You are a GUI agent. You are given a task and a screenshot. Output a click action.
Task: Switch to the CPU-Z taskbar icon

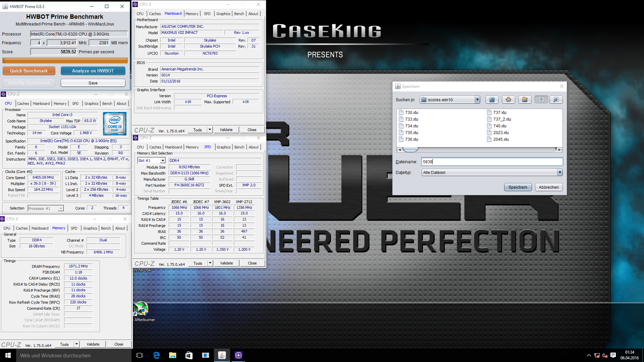(x=238, y=355)
